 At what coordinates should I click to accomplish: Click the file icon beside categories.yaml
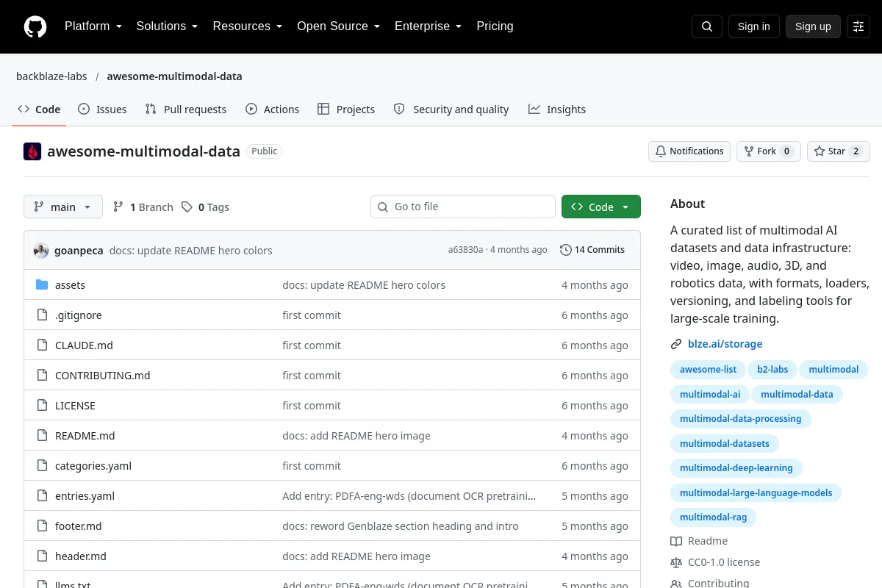[x=42, y=466]
